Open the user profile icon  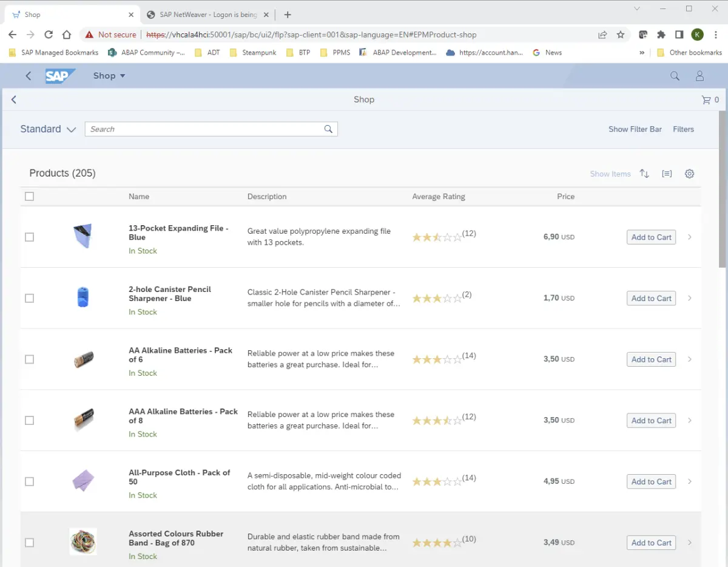point(699,76)
